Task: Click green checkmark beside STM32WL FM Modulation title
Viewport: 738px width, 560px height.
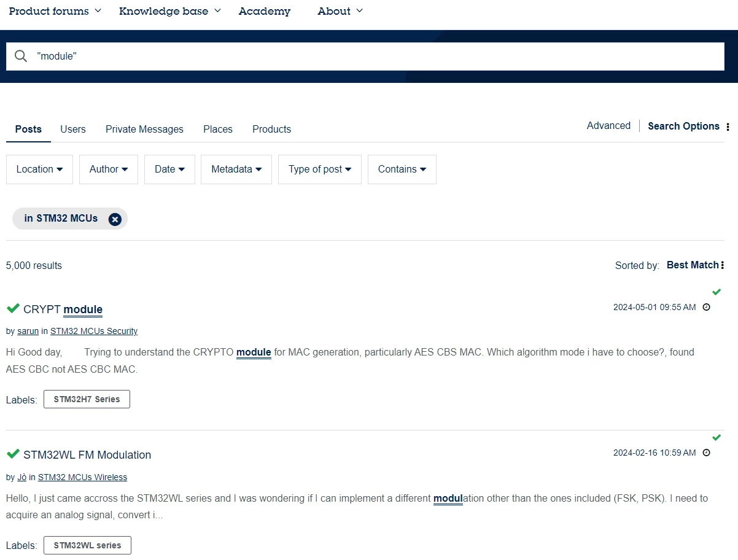Action: [13, 454]
